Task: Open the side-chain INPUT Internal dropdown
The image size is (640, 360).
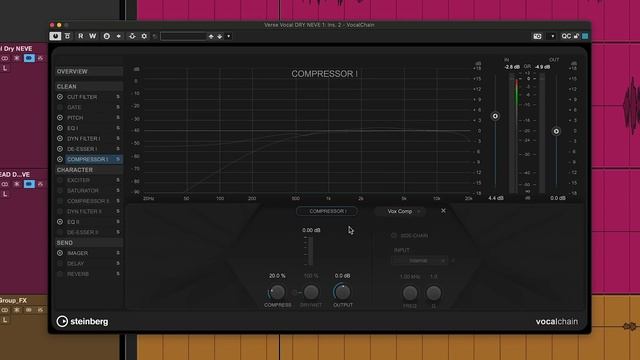Action: point(419,260)
